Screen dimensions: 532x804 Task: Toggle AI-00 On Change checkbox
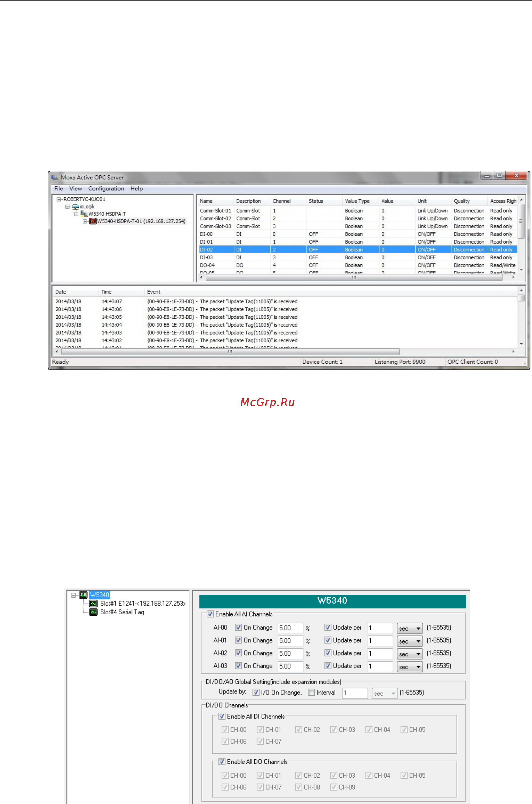coord(238,627)
